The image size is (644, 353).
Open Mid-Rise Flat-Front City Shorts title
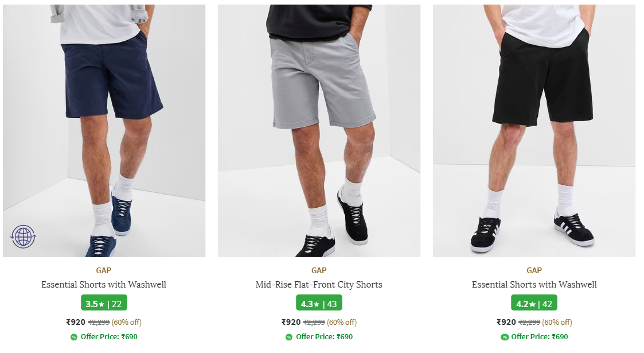click(x=319, y=285)
